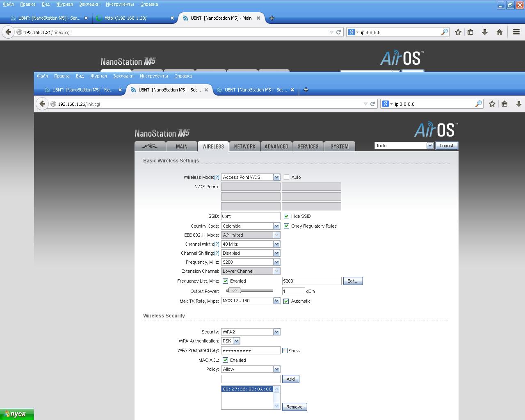Open Wireless Mode dropdown
This screenshot has height=420, width=525.
(251, 177)
